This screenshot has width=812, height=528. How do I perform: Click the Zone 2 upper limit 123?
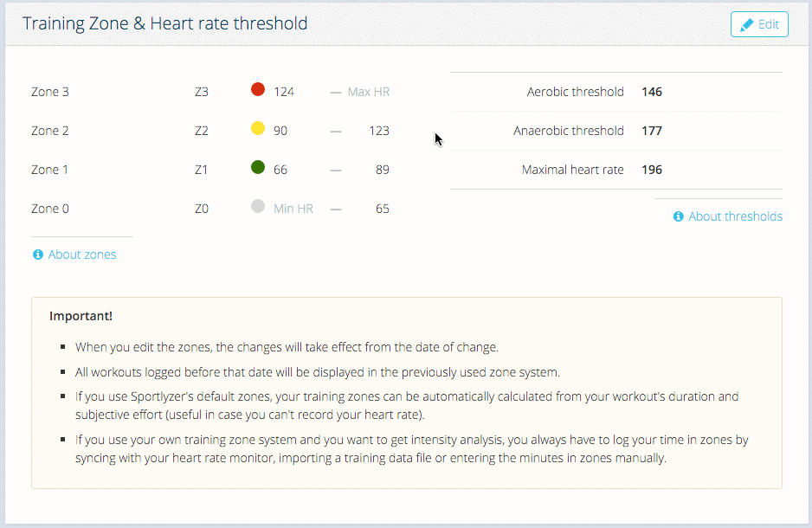point(379,131)
